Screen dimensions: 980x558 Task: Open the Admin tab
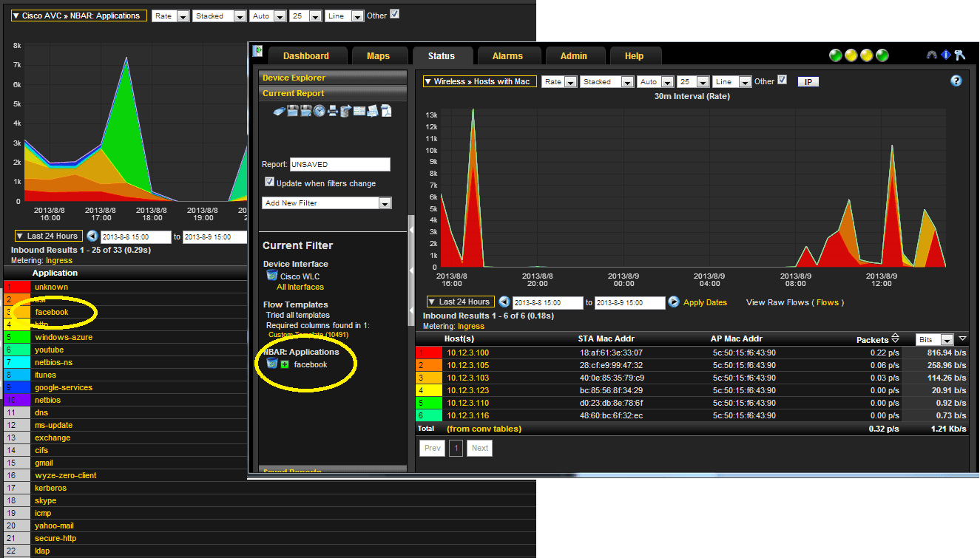point(574,55)
